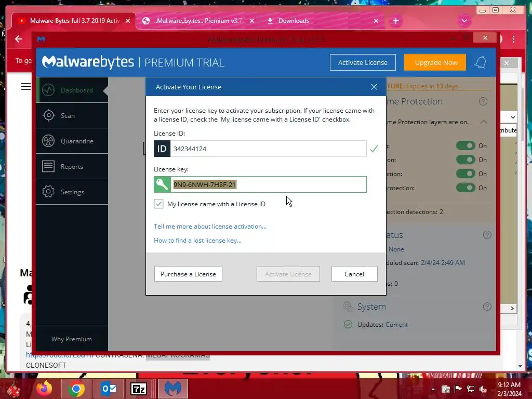The width and height of the screenshot is (532, 399).
Task: Toggle the third real-time protection switch
Action: (x=465, y=174)
